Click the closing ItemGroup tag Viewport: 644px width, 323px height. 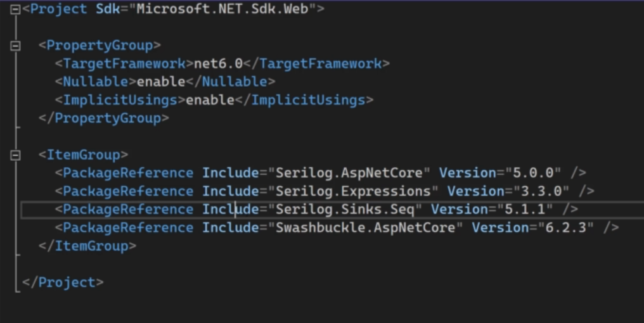click(87, 246)
